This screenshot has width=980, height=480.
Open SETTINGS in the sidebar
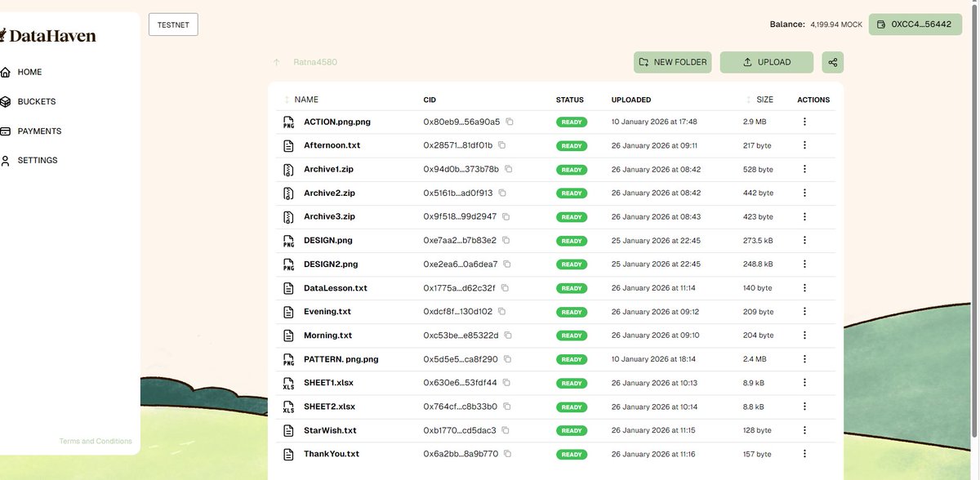(x=29, y=160)
